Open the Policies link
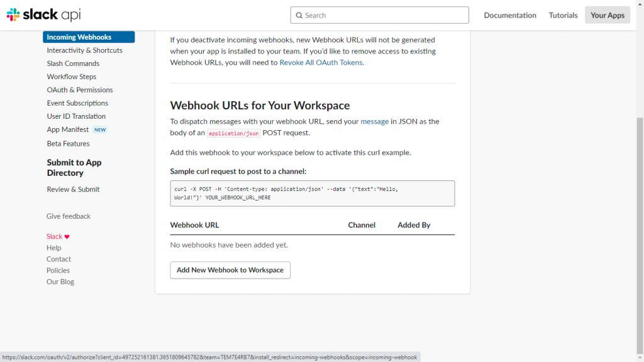Viewport: 644px width, 362px height. 58,270
